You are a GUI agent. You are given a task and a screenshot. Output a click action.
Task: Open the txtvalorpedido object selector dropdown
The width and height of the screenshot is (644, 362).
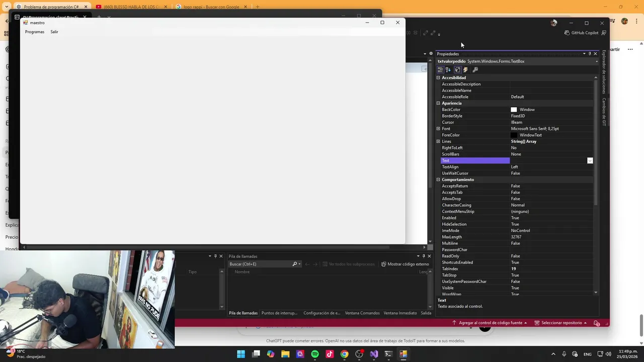597,61
